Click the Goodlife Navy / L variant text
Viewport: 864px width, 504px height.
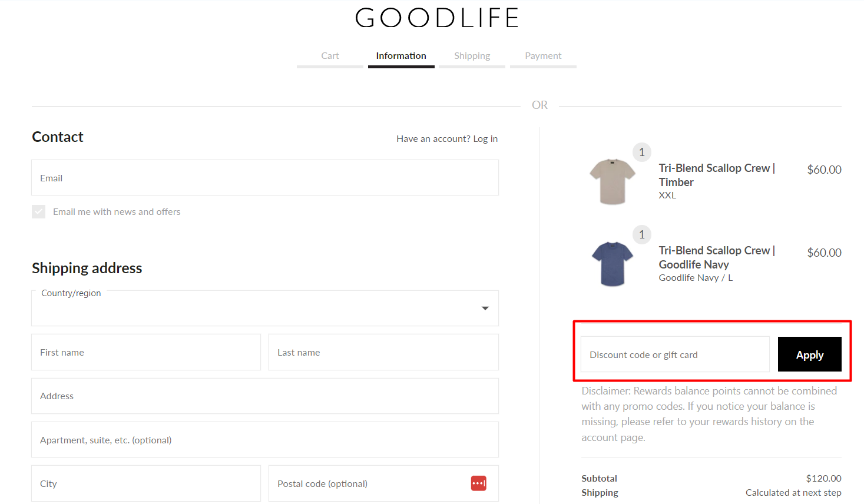(696, 278)
